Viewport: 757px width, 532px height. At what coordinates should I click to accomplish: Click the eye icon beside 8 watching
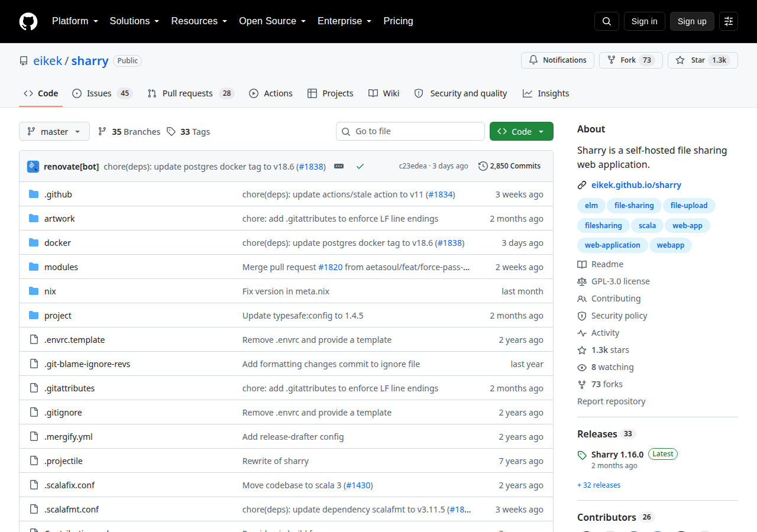pyautogui.click(x=582, y=367)
